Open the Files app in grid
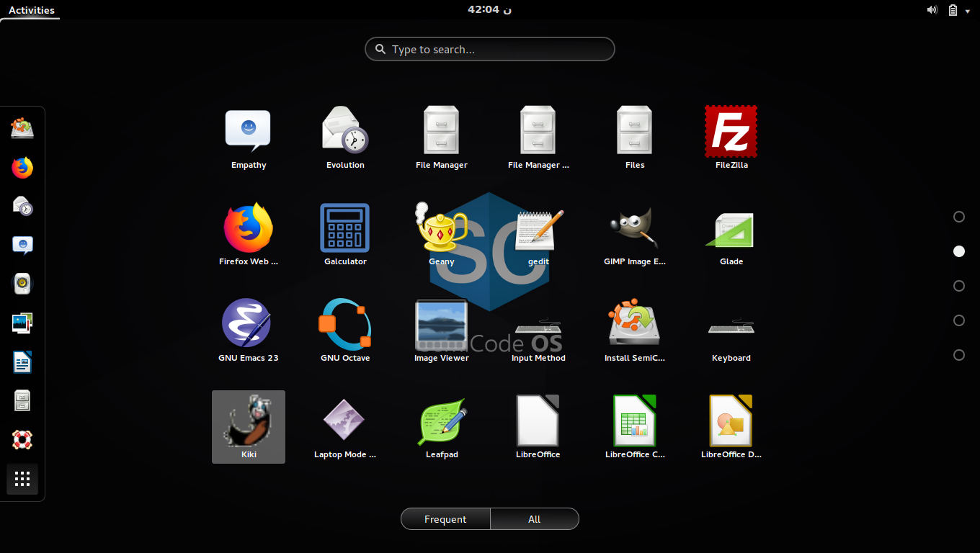Viewport: 980px width, 553px height. click(635, 138)
